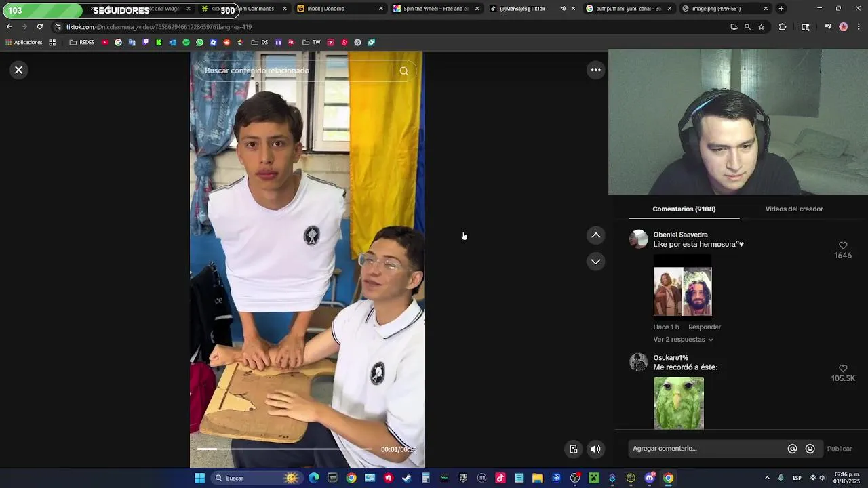Like Obeniel Saavedra's comment
The width and height of the screenshot is (868, 488).
click(x=843, y=245)
